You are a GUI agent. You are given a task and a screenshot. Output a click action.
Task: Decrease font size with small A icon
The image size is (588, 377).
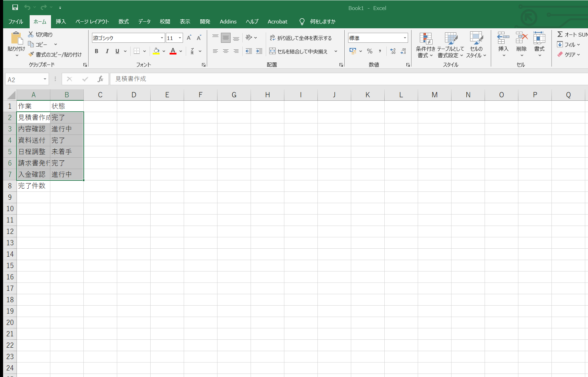199,38
